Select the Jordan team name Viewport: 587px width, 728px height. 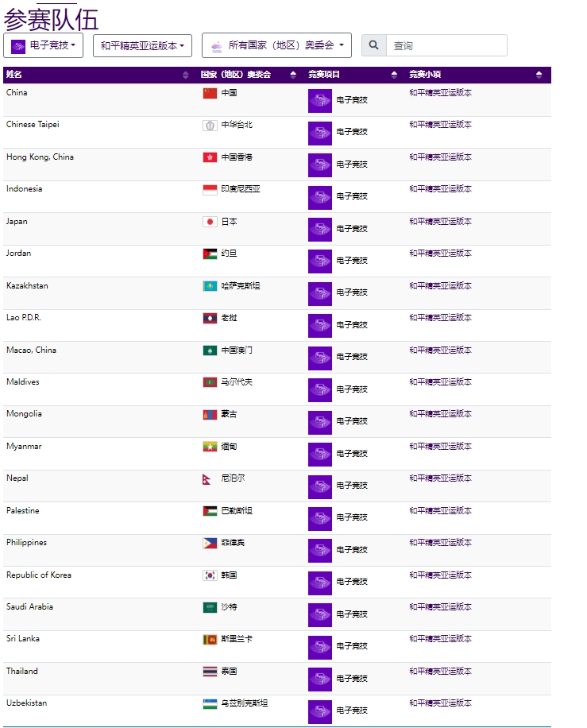(18, 253)
